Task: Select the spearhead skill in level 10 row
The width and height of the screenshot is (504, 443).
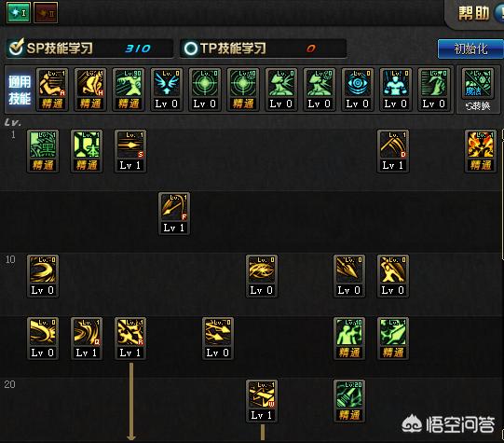Action: (349, 276)
